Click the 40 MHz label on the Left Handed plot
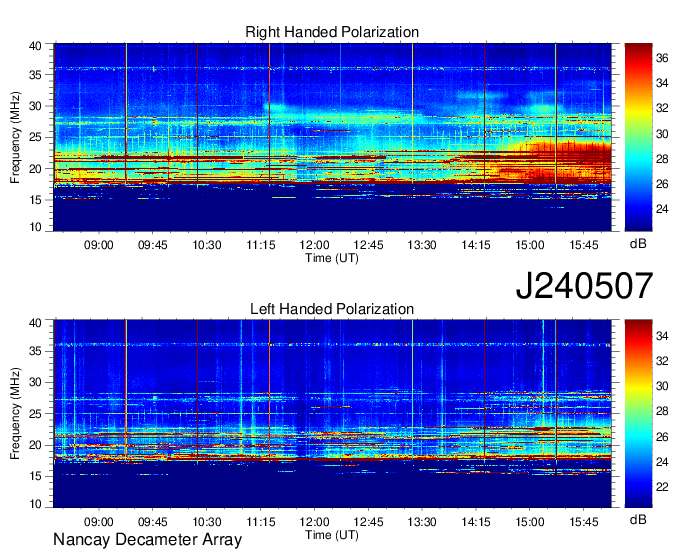Screen dimensions: 680x552 pyautogui.click(x=35, y=323)
